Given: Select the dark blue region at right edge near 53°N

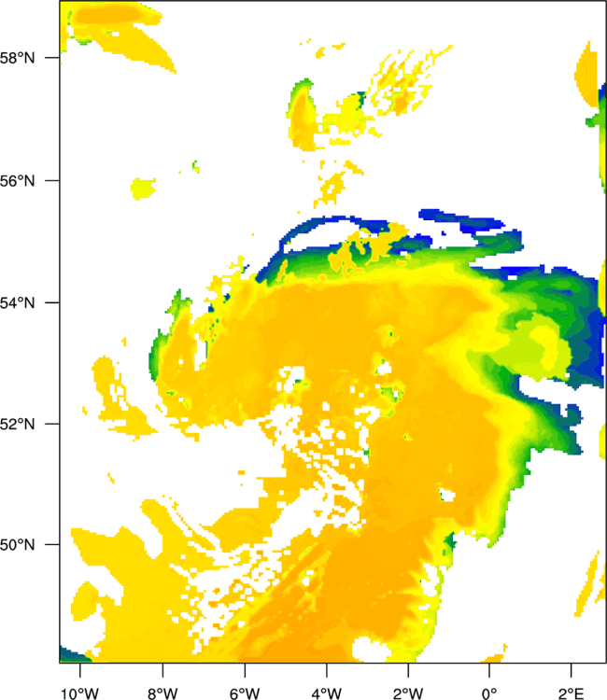Looking at the screenshot, I should pos(588,364).
